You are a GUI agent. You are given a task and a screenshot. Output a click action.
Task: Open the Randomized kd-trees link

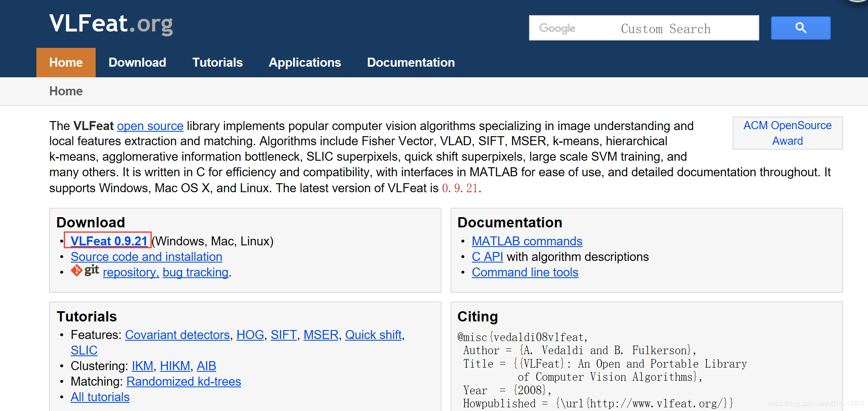184,382
